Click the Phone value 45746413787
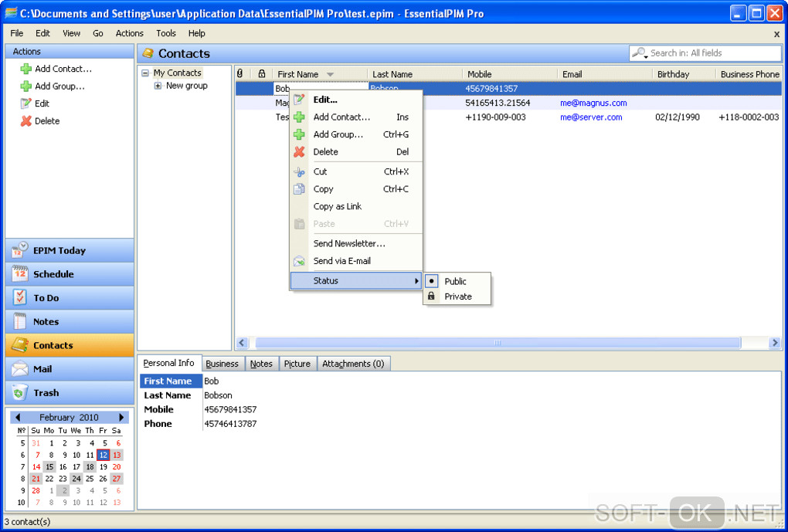Screen dimensions: 788x532 (230, 424)
